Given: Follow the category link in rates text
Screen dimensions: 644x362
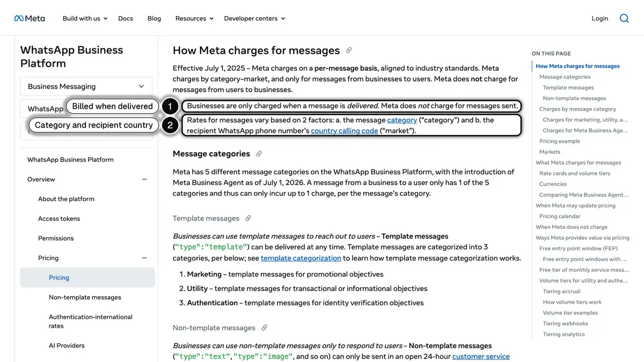Looking at the screenshot, I should [x=402, y=120].
